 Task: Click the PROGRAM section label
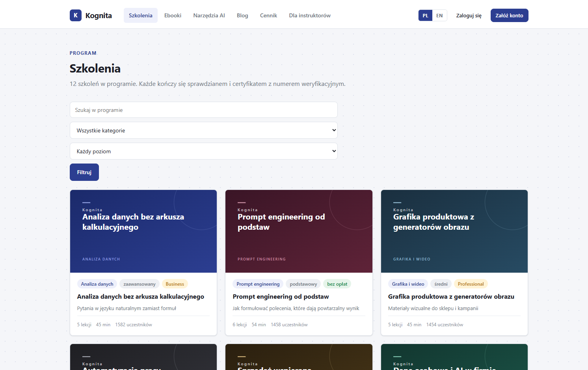83,53
